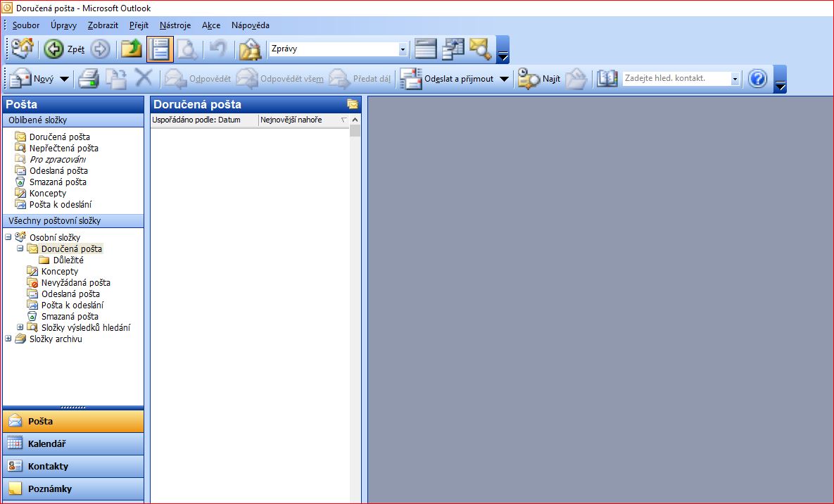The width and height of the screenshot is (834, 504).
Task: Open the Nástroje menu
Action: (x=175, y=25)
